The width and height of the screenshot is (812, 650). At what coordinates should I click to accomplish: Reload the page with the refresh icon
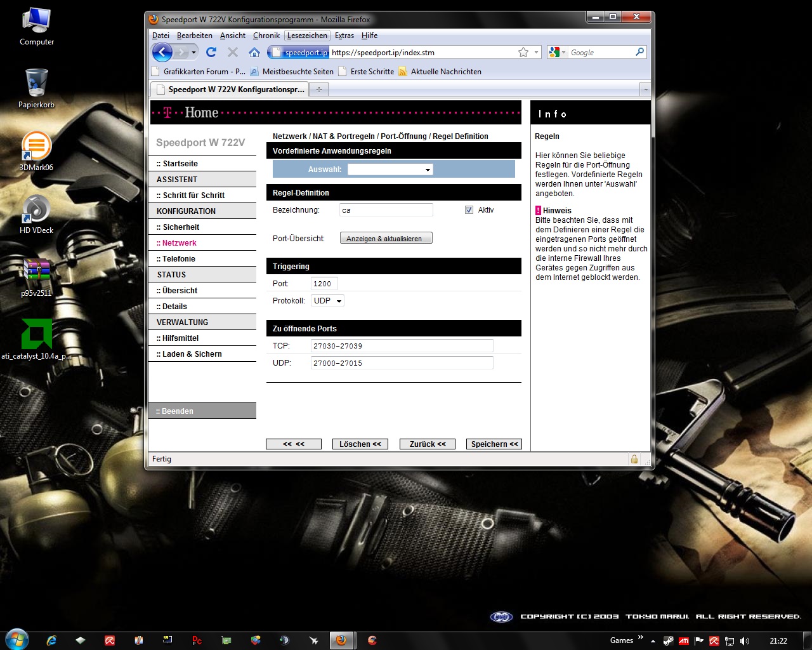pyautogui.click(x=211, y=52)
